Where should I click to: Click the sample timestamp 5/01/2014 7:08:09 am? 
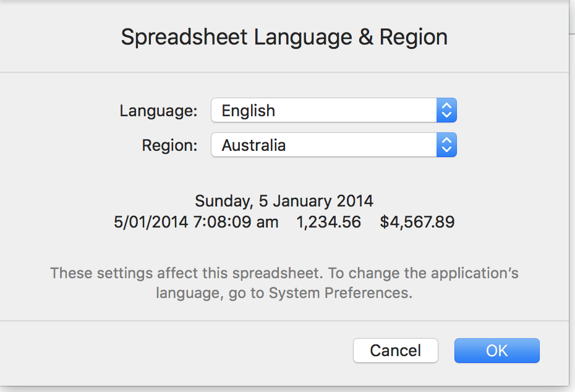click(x=196, y=222)
